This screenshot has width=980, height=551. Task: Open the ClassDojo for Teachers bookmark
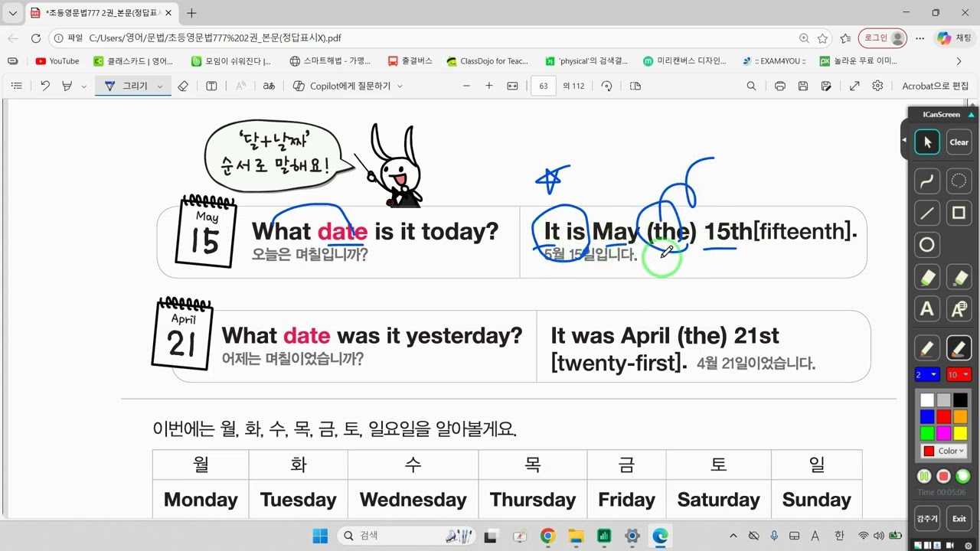[x=488, y=61]
